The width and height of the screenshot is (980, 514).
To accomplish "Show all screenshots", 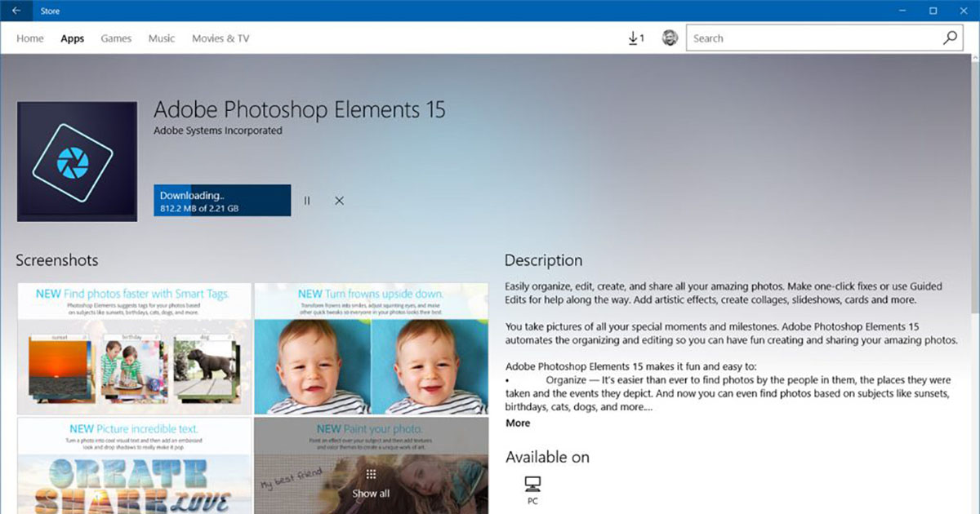I will (x=371, y=483).
